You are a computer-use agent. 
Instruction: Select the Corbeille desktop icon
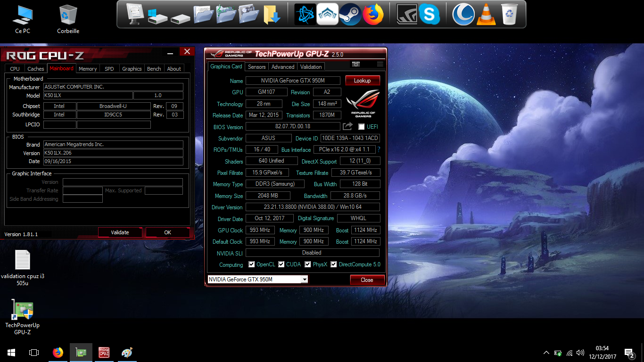click(x=68, y=19)
